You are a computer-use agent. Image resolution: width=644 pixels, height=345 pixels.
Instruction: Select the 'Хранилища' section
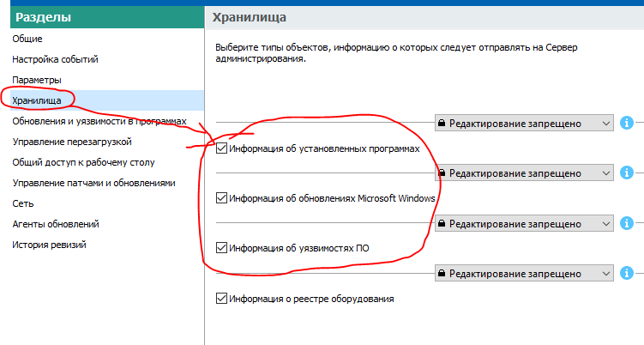[x=107, y=100]
